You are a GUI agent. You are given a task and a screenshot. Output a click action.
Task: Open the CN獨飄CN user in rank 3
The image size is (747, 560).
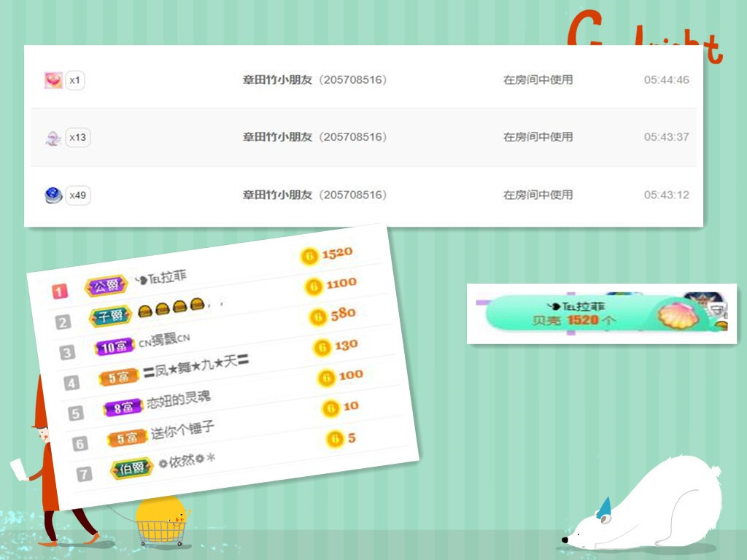tap(164, 340)
